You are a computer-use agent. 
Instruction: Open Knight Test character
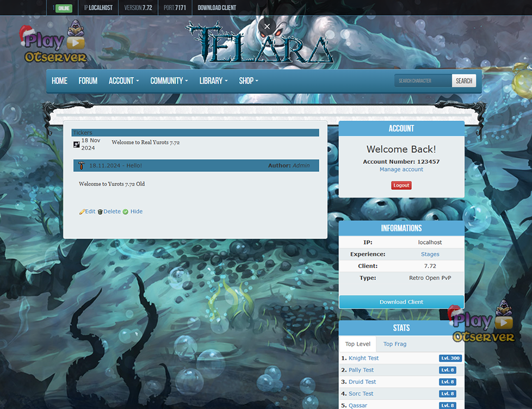363,358
